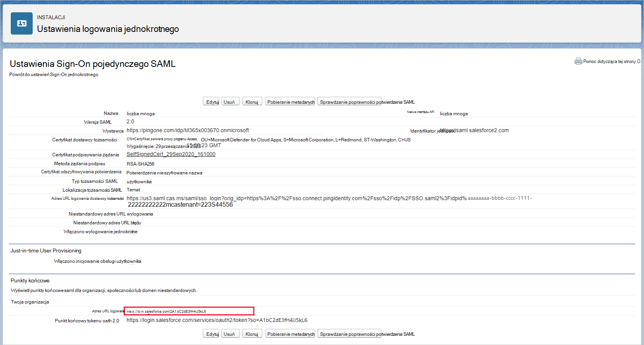The height and width of the screenshot is (345, 644).
Task: Click the issuer URL https://pingone.com/idp/M365x003670.onmicrosoft
Action: (x=188, y=130)
